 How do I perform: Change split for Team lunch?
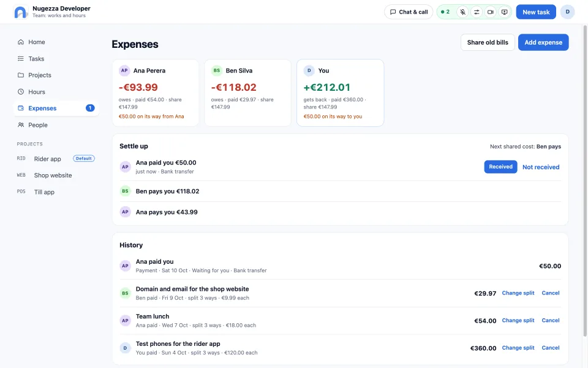pyautogui.click(x=518, y=320)
